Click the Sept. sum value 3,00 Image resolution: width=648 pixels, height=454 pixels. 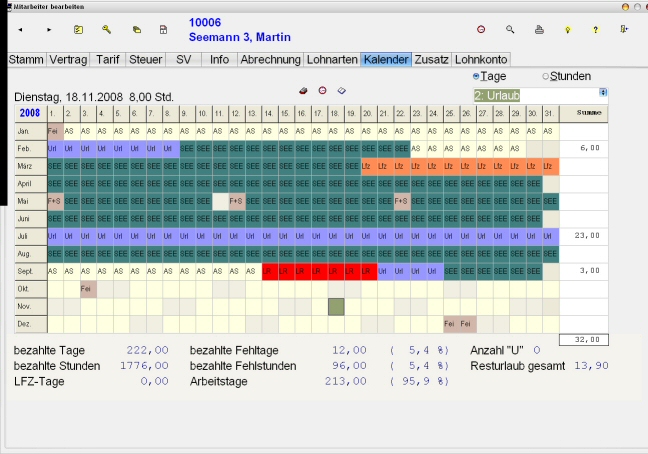pyautogui.click(x=590, y=271)
